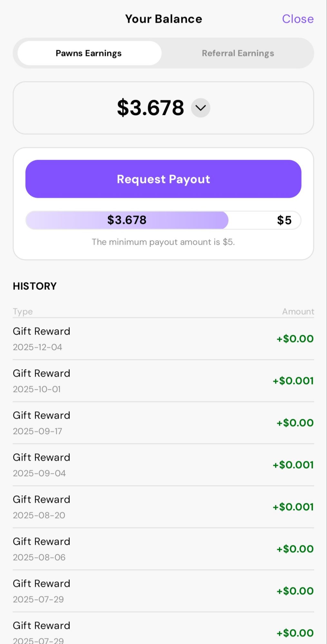Close the Your Balance screen
This screenshot has height=644, width=327.
(298, 19)
